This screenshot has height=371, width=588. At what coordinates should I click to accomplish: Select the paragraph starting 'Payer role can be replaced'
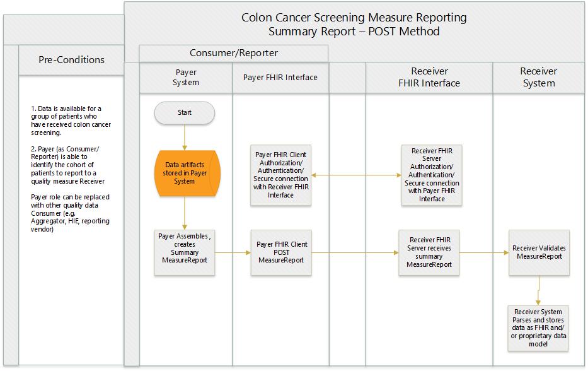(x=70, y=213)
